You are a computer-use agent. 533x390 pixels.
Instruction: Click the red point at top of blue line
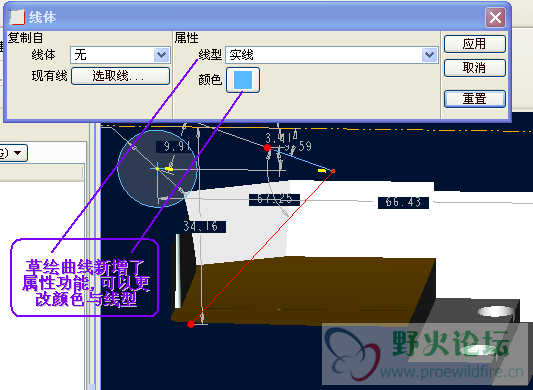coord(268,148)
